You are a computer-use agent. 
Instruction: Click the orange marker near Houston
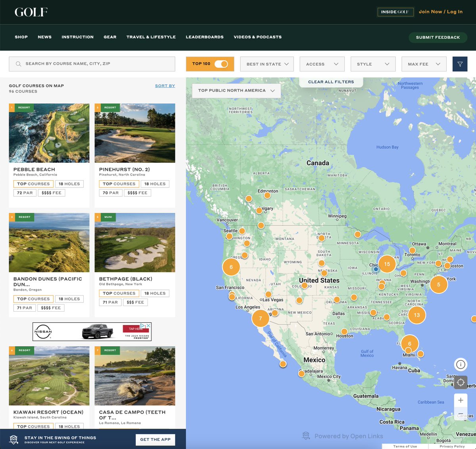(x=344, y=331)
